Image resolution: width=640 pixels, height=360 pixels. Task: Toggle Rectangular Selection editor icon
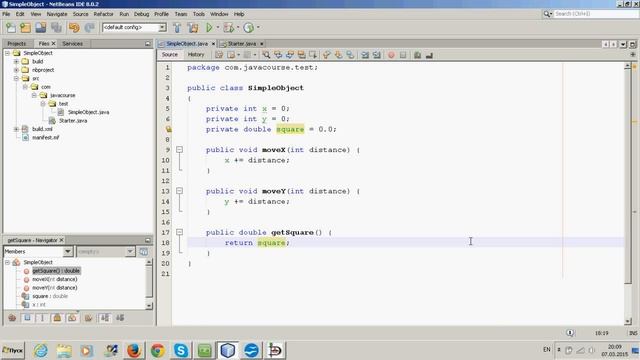point(313,55)
